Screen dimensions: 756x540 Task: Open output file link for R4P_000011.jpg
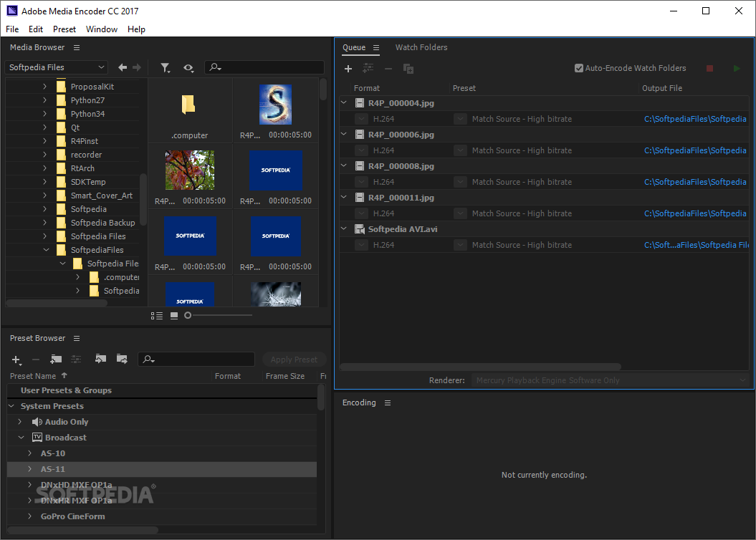tap(695, 213)
